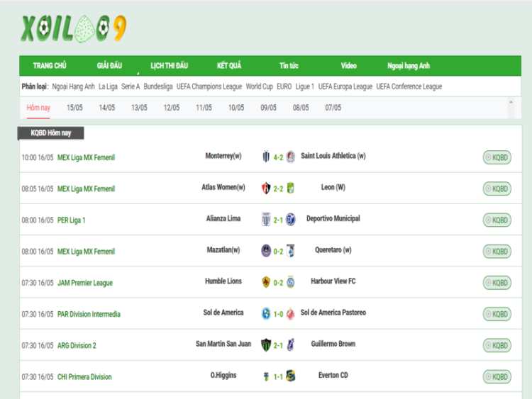Image resolution: width=532 pixels, height=399 pixels.
Task: Click the date bar scroll up arrow
Action: 511,102
